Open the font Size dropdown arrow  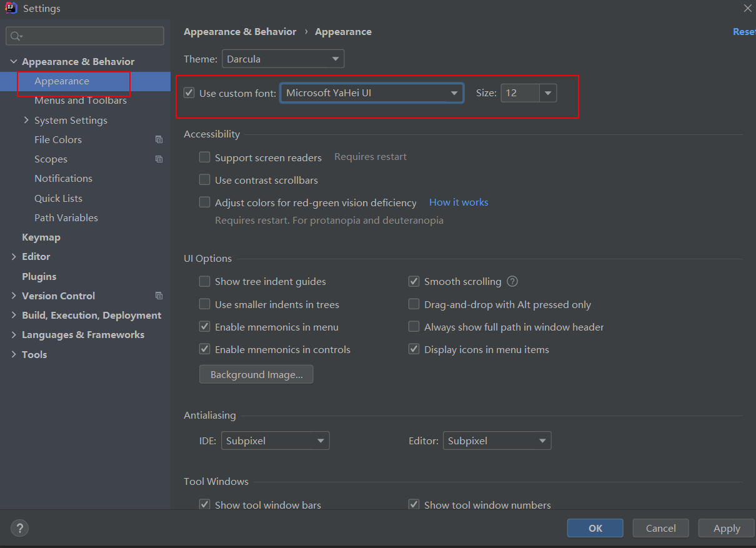548,93
